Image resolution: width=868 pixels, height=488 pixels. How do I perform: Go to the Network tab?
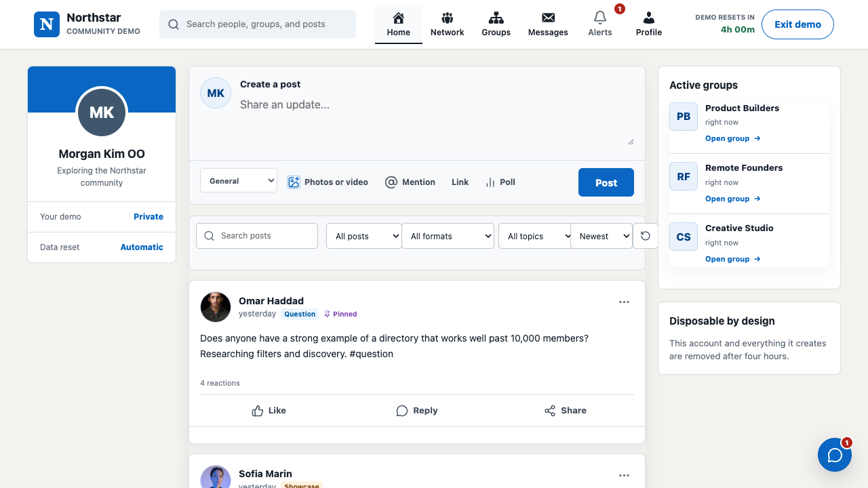[448, 24]
